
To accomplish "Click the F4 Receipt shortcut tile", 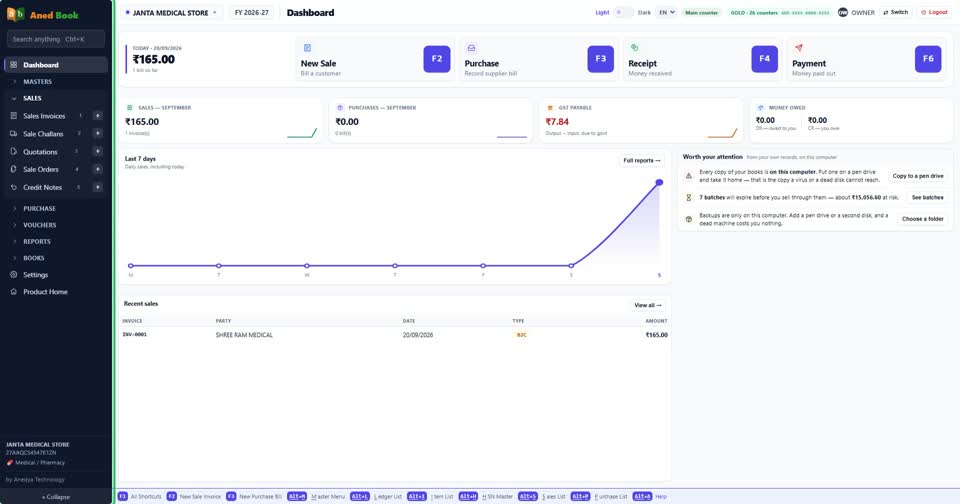I will pos(765,59).
